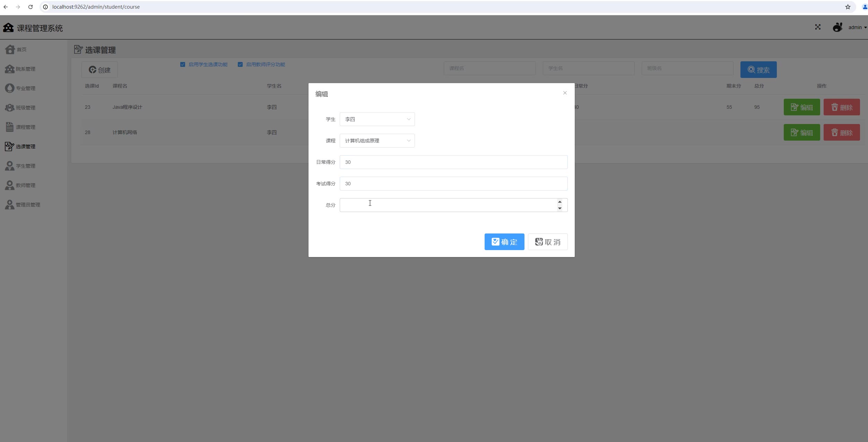Bookmark this page with the star icon
Viewport: 868px width, 442px height.
click(x=848, y=7)
